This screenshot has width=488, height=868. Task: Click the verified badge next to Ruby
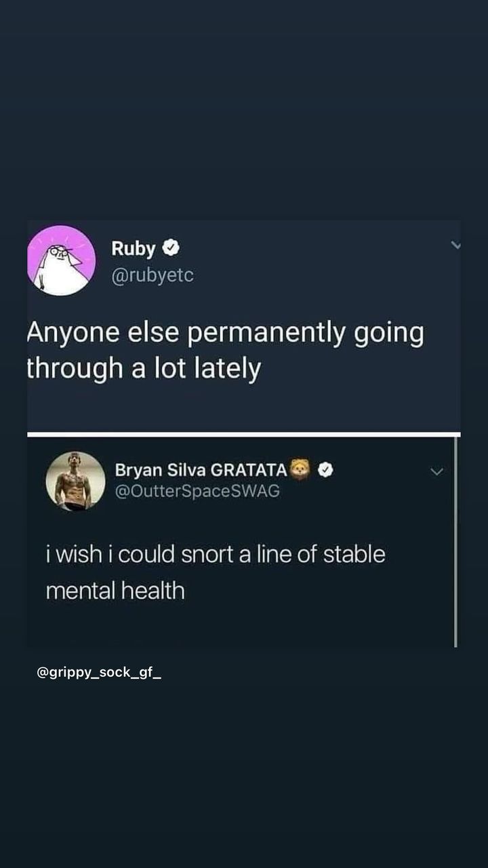tap(171, 249)
